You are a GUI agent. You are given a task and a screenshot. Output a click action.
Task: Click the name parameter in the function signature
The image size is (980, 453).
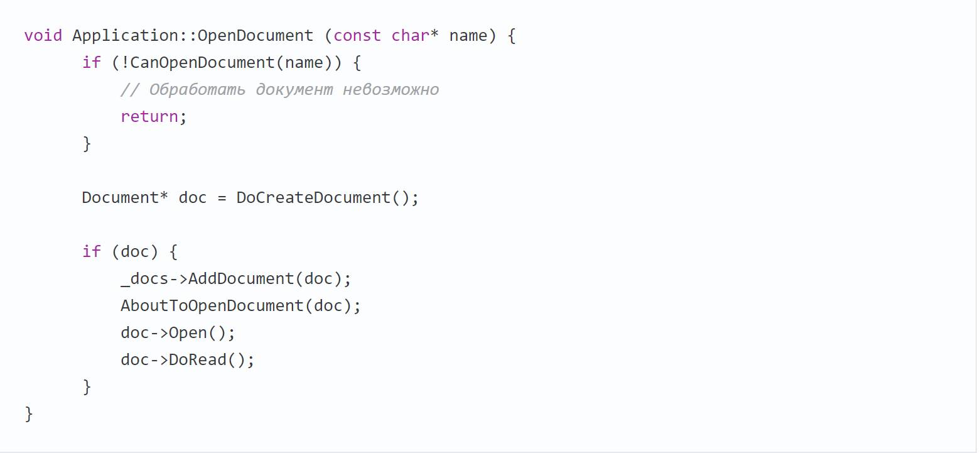[468, 36]
